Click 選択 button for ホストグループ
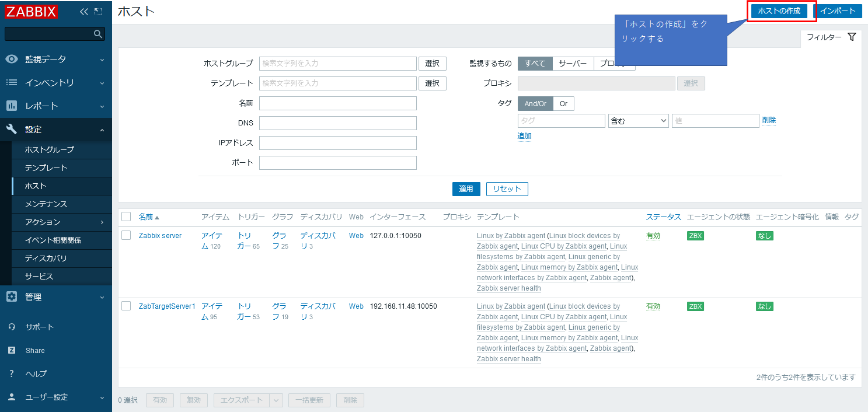The image size is (868, 412). pos(433,64)
